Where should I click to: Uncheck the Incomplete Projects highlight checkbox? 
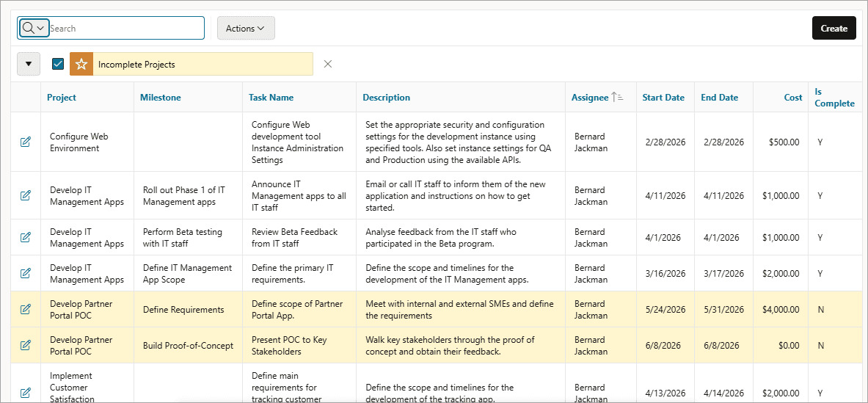coord(58,64)
